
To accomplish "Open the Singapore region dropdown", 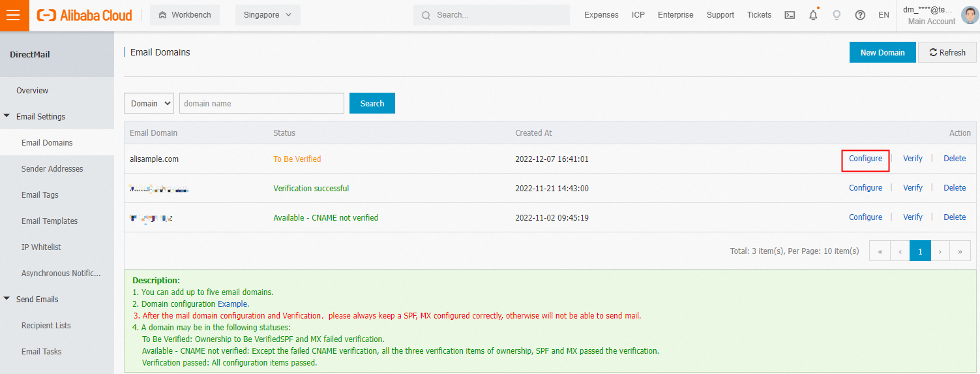I will [x=268, y=15].
